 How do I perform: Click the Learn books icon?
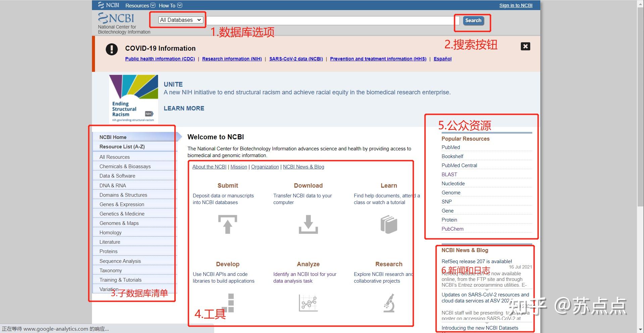[x=389, y=224]
